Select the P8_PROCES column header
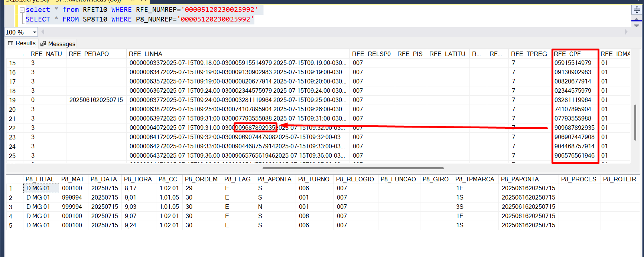Image resolution: width=644 pixels, height=257 pixels. (579, 179)
